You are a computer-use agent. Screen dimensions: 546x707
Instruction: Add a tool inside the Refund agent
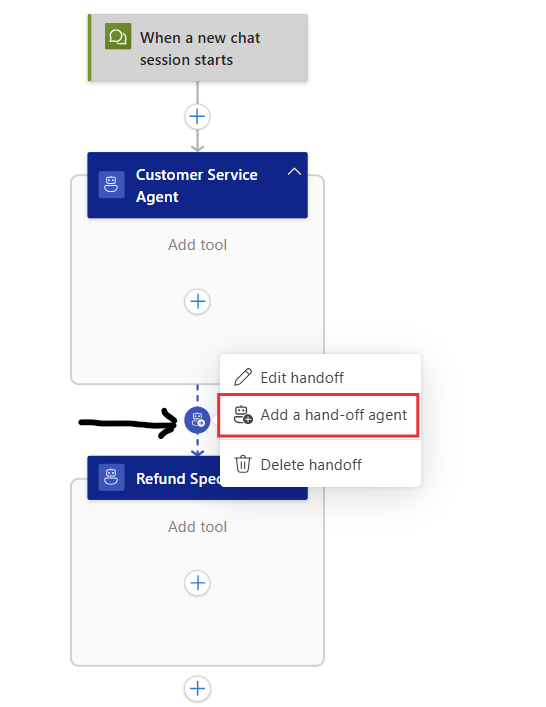(197, 583)
